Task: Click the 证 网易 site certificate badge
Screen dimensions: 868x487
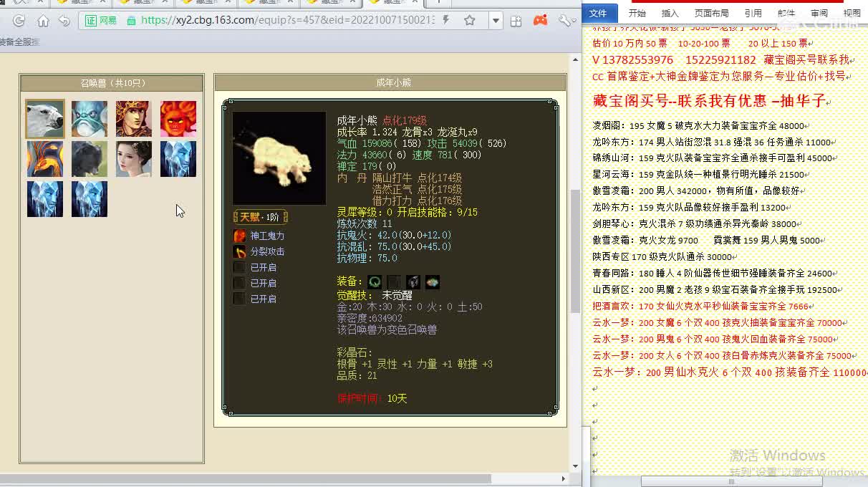Action: [x=102, y=21]
